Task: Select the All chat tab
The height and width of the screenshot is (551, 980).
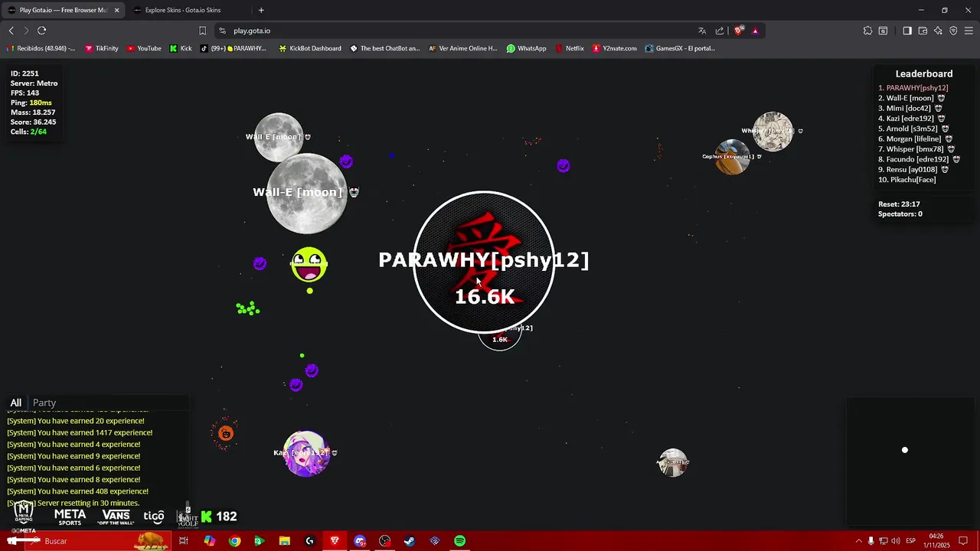Action: pyautogui.click(x=15, y=403)
